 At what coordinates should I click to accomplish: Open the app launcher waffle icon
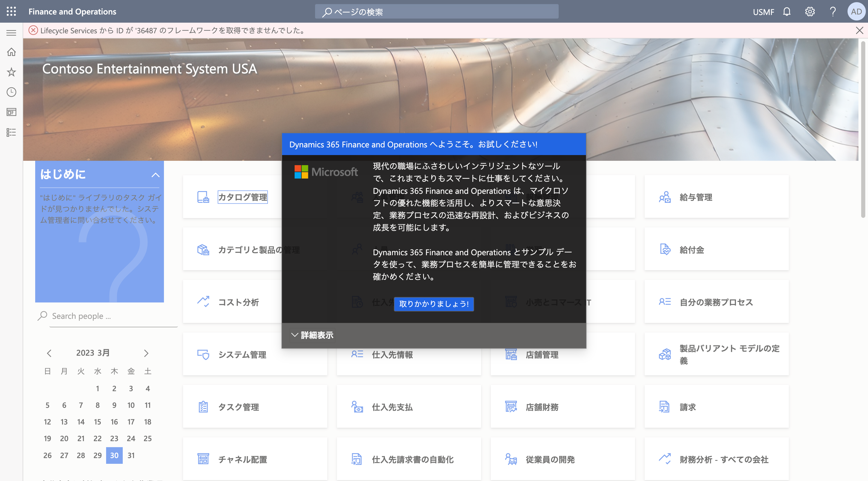[x=11, y=11]
